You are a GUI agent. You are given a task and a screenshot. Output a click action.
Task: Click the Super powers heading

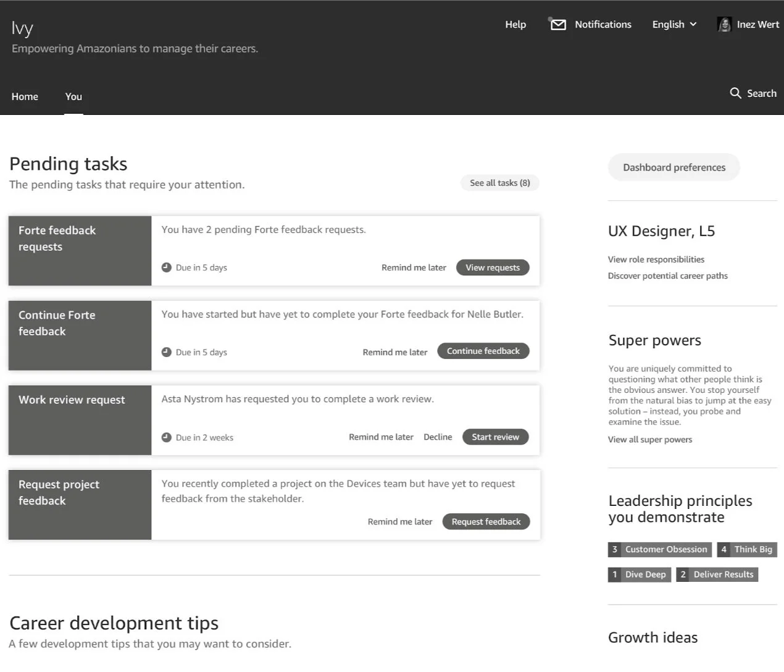click(x=655, y=340)
